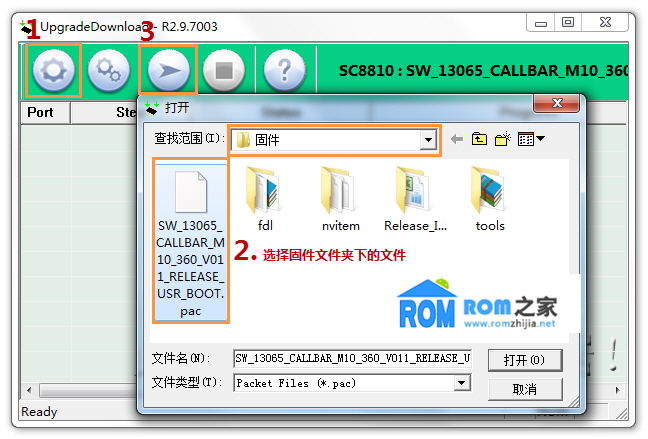Click the Load Packet single-gear toolbar button

click(x=53, y=71)
